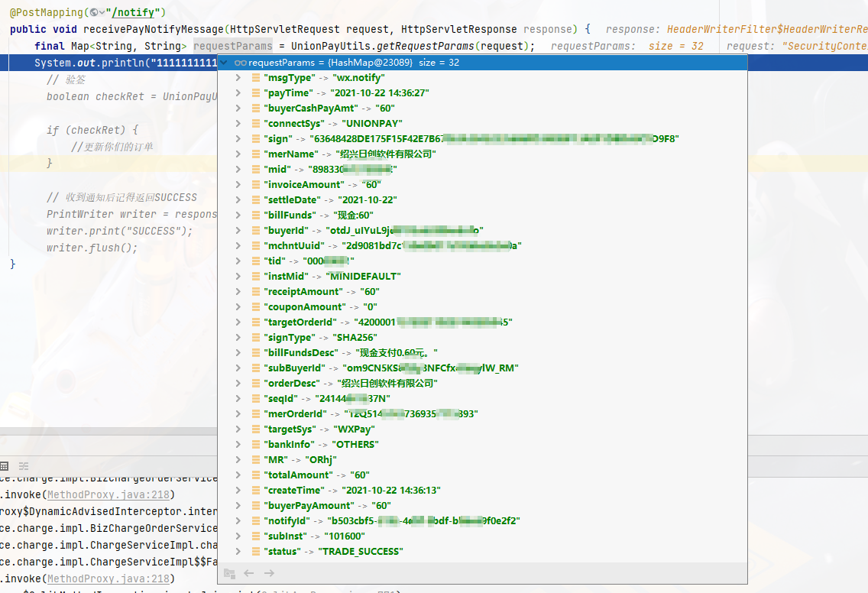868x593 pixels.
Task: Select the "wx.notify" value text
Action: click(x=358, y=77)
